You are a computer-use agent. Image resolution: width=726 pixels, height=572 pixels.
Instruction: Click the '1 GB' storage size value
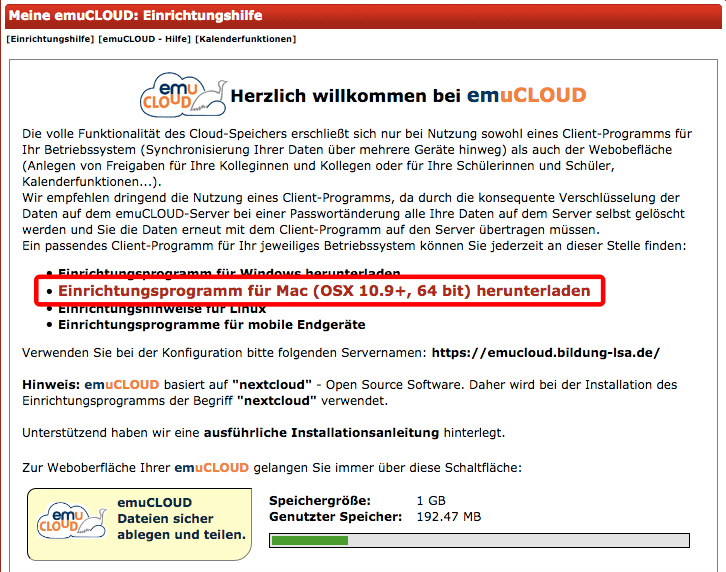(x=431, y=501)
